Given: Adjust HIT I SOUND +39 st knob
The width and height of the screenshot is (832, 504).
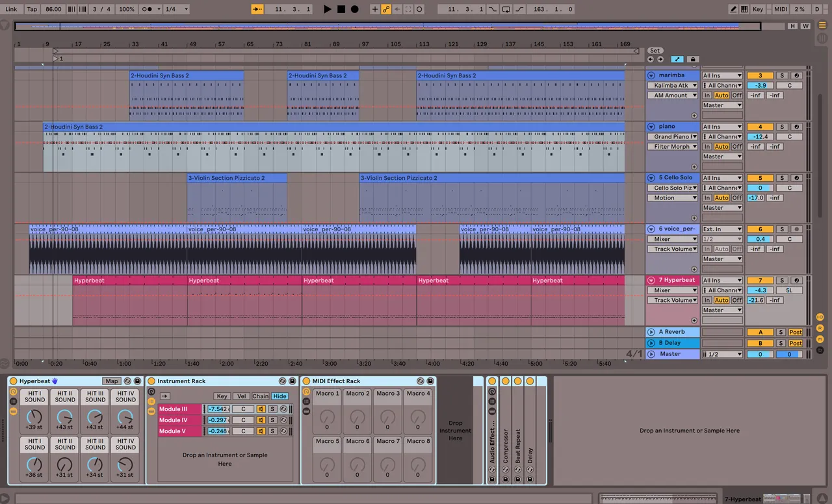Looking at the screenshot, I should click(34, 416).
